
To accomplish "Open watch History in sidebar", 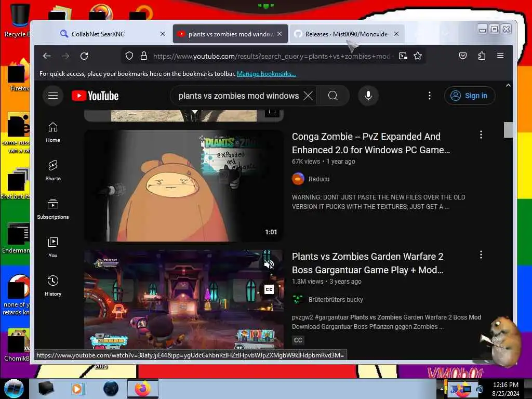I will click(x=53, y=286).
